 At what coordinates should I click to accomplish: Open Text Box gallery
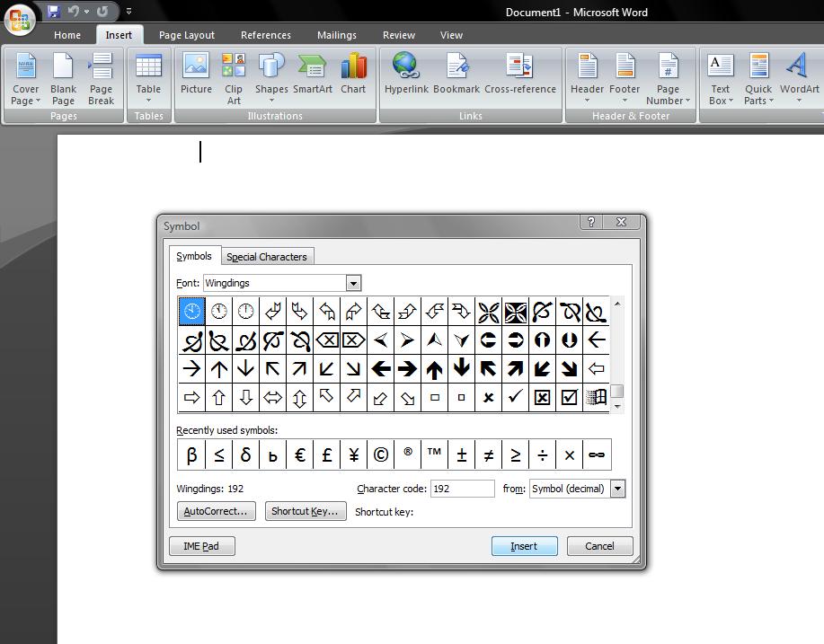pos(720,79)
